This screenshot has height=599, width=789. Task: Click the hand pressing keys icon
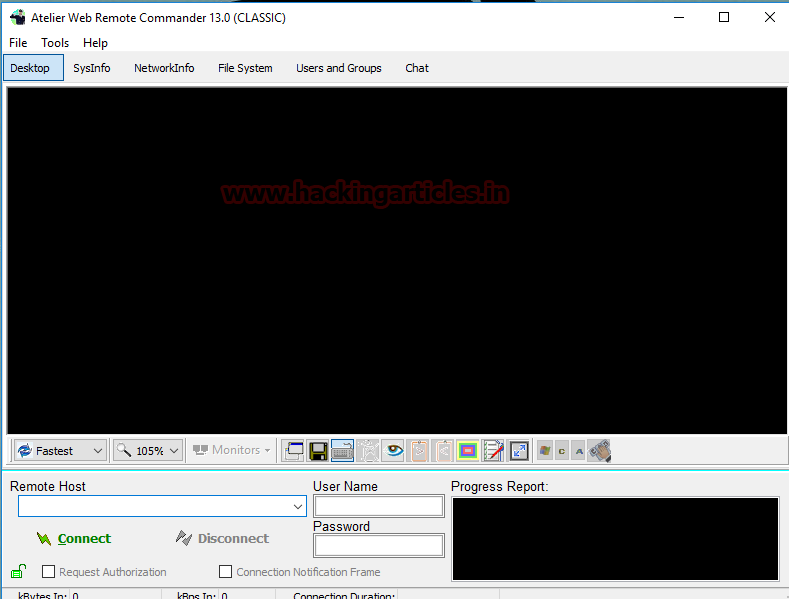point(600,451)
